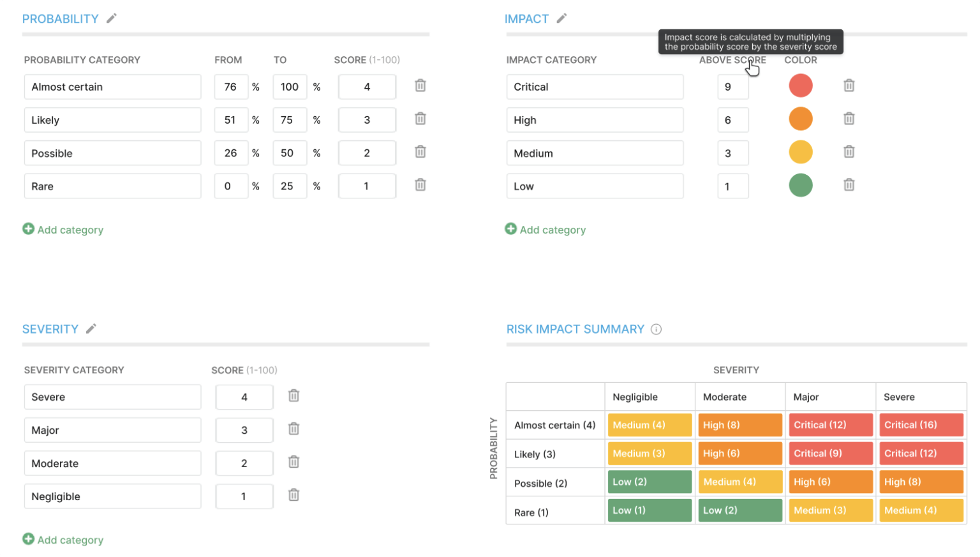This screenshot has width=980, height=557.
Task: Click the green plus icon under probability categories
Action: pyautogui.click(x=28, y=228)
